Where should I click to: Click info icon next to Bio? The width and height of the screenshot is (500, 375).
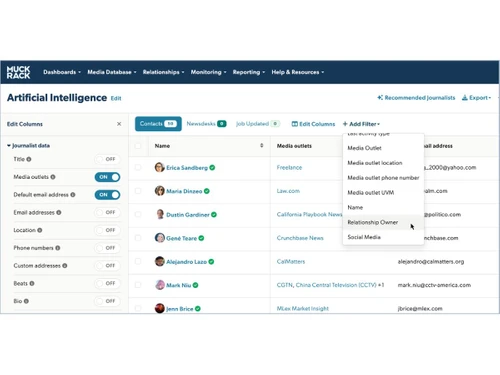[x=26, y=301]
